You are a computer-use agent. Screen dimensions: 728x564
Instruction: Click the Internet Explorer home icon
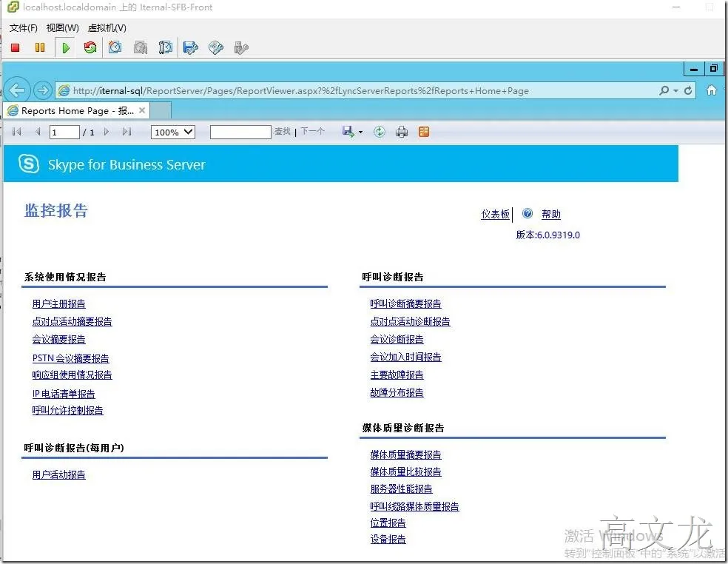click(x=711, y=90)
